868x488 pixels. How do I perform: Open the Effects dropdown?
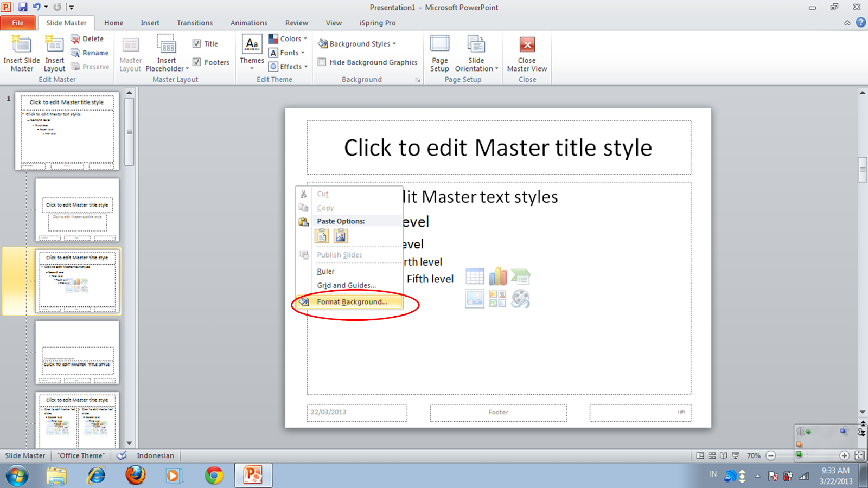pos(288,66)
